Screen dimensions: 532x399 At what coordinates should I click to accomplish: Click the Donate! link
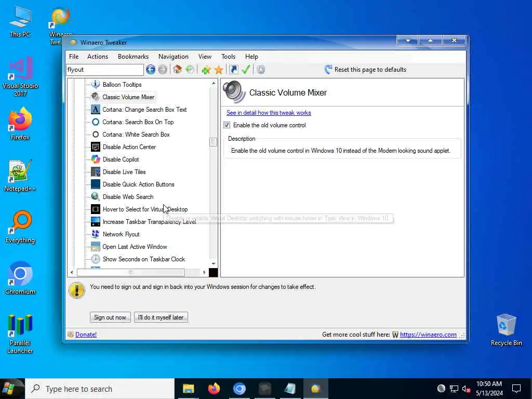(86, 335)
